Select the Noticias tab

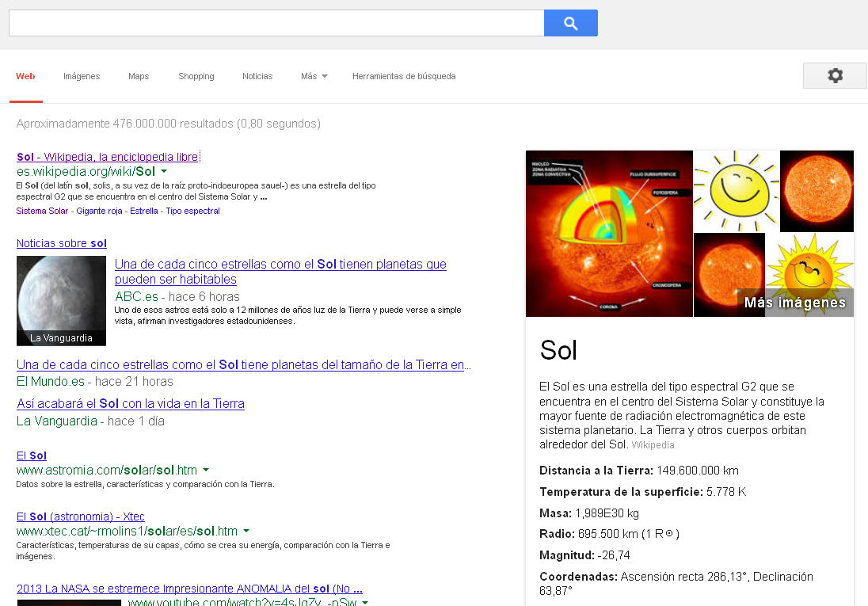click(257, 76)
